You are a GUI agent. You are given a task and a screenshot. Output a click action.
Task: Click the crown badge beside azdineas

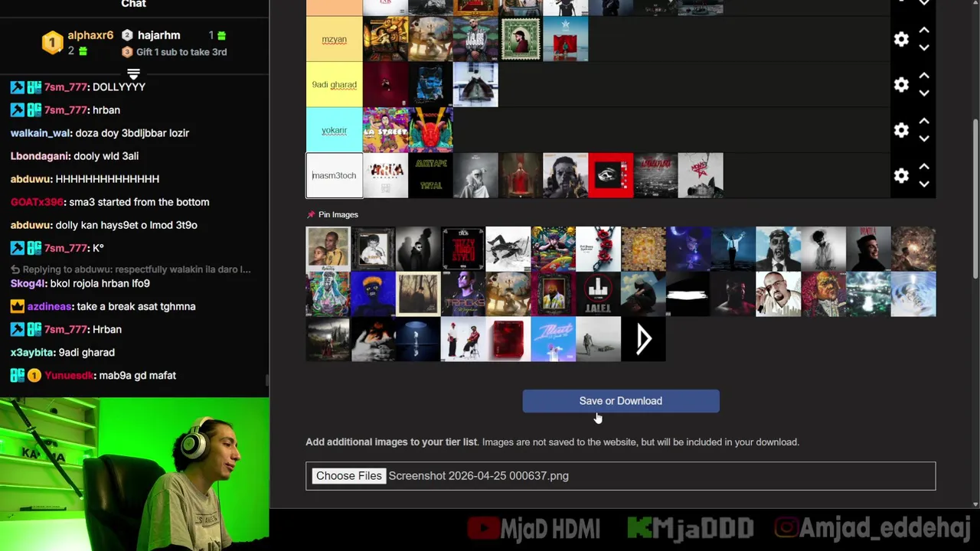pyautogui.click(x=17, y=306)
